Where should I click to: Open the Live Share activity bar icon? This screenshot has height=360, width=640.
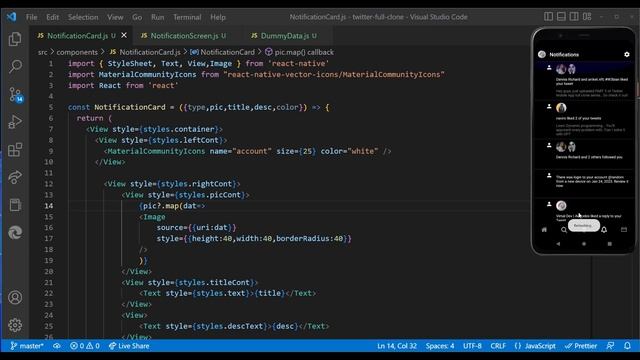coord(15,177)
